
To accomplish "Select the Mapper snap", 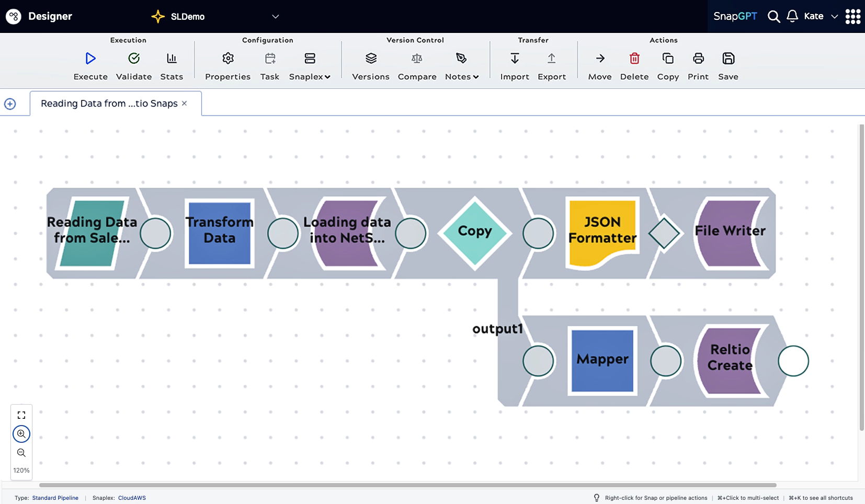I will (602, 361).
